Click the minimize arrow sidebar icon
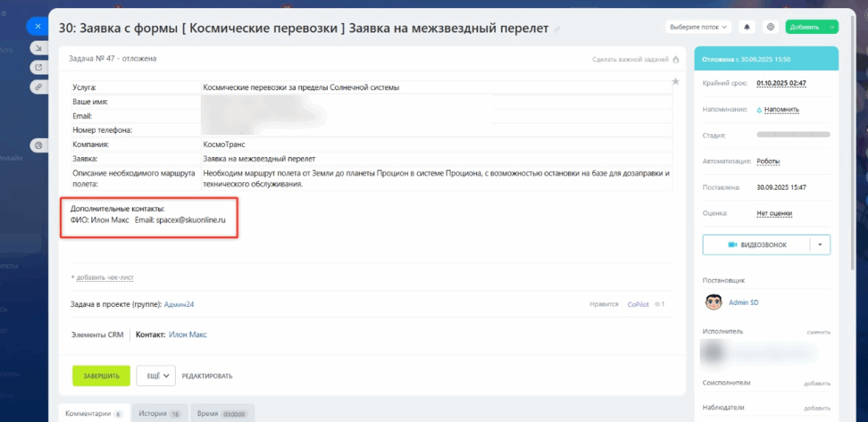Screen dimensions: 868x422 pos(38,48)
